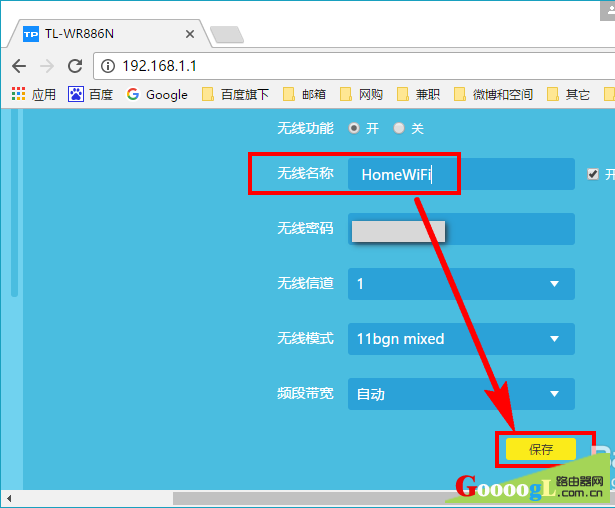The image size is (615, 508).
Task: Open the Google bookmark
Action: pos(157,95)
